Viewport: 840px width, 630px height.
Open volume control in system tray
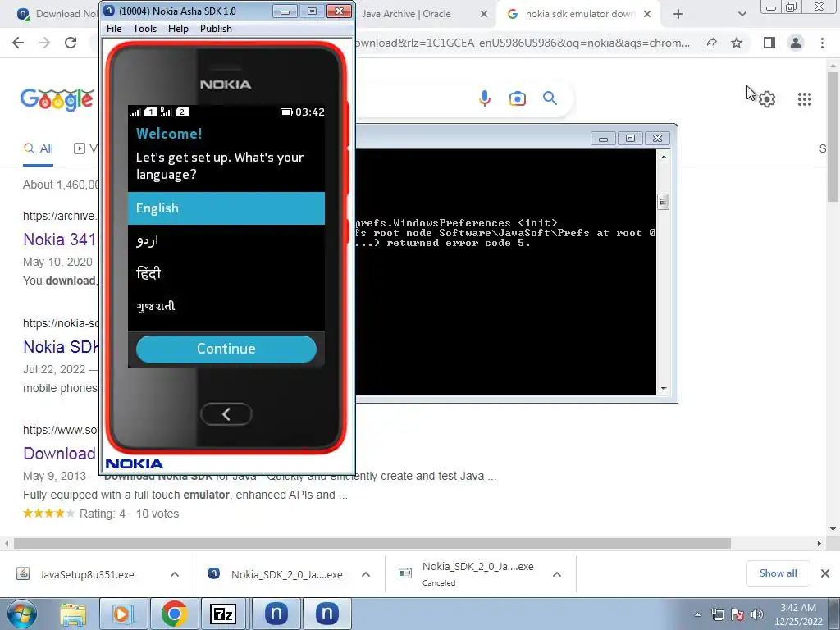point(757,614)
